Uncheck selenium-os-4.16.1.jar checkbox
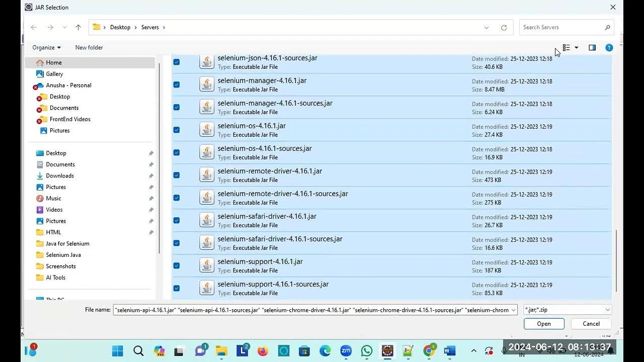 (x=177, y=130)
